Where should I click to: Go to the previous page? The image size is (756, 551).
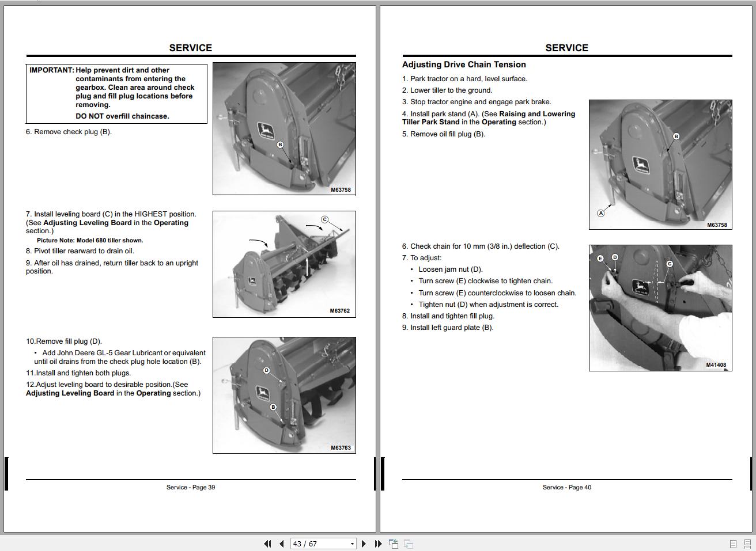(281, 544)
